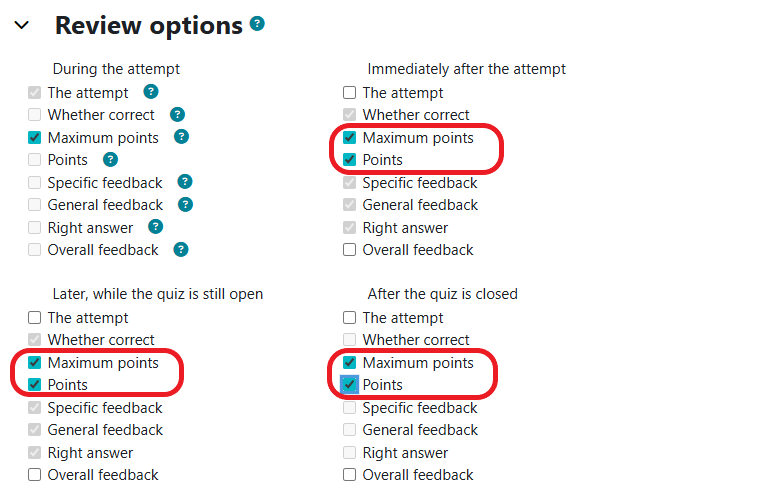The height and width of the screenshot is (499, 777).
Task: Uncheck Maximum points during the attempt
Action: pyautogui.click(x=35, y=138)
